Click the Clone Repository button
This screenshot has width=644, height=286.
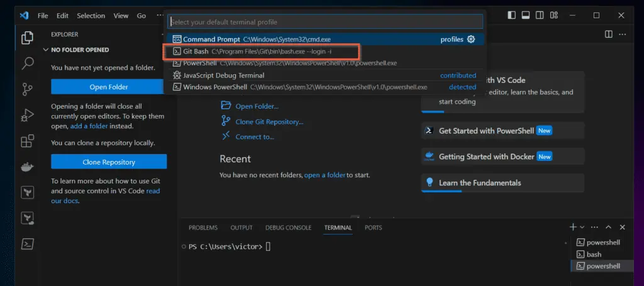click(x=109, y=162)
